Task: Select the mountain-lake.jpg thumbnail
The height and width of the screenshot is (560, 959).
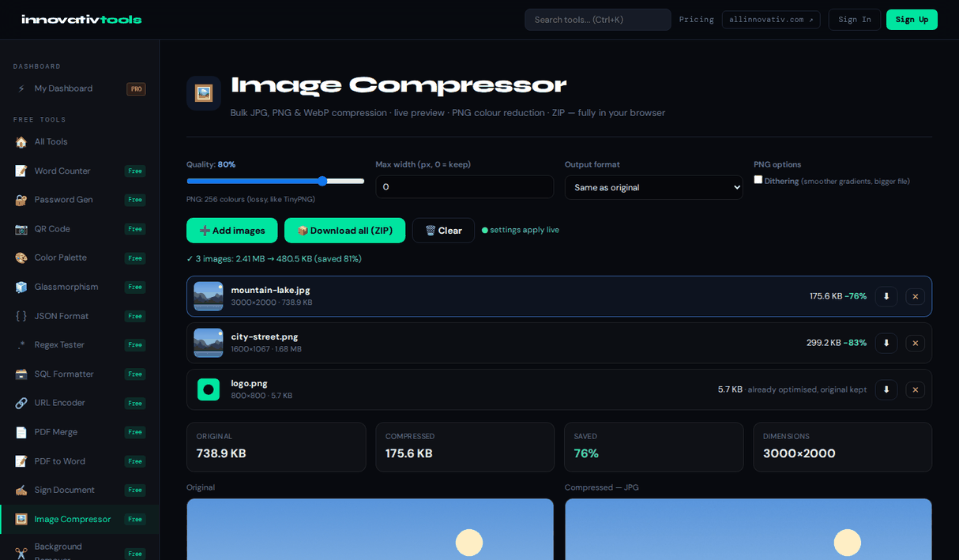Action: click(x=209, y=296)
